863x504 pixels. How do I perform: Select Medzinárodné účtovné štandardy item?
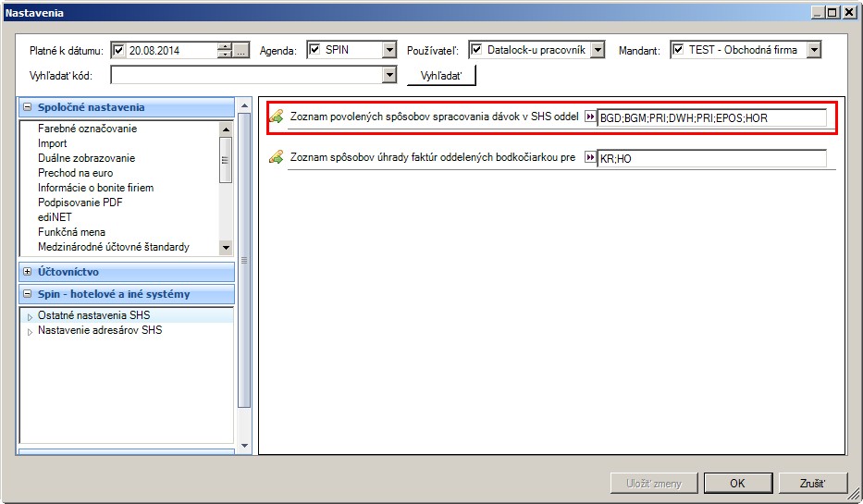click(x=114, y=247)
